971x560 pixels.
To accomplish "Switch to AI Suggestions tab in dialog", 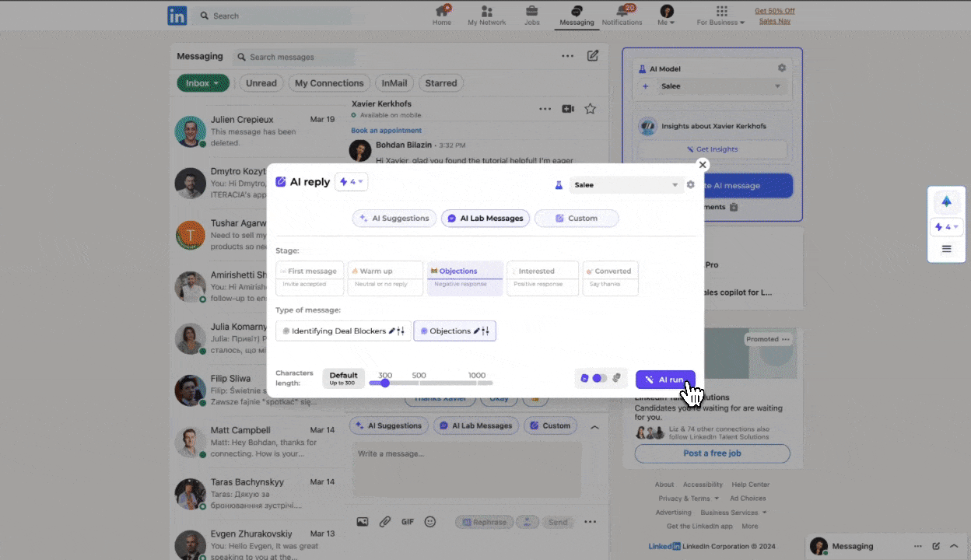I will [394, 219].
